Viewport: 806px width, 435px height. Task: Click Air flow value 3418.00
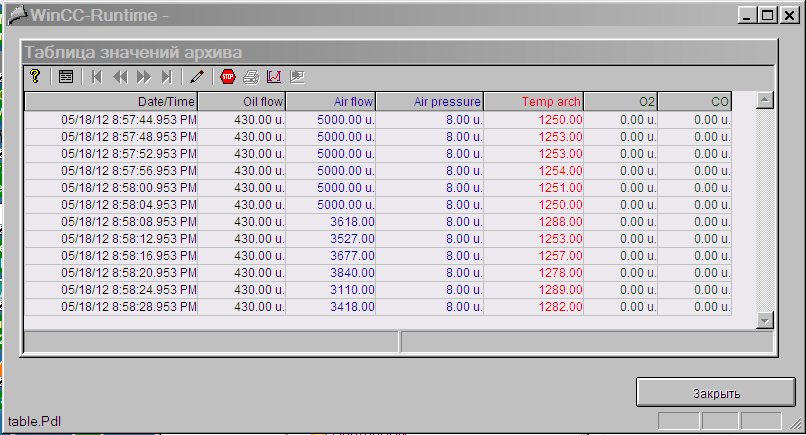click(352, 306)
